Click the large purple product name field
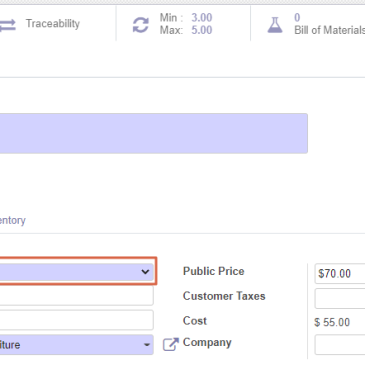 pyautogui.click(x=154, y=133)
